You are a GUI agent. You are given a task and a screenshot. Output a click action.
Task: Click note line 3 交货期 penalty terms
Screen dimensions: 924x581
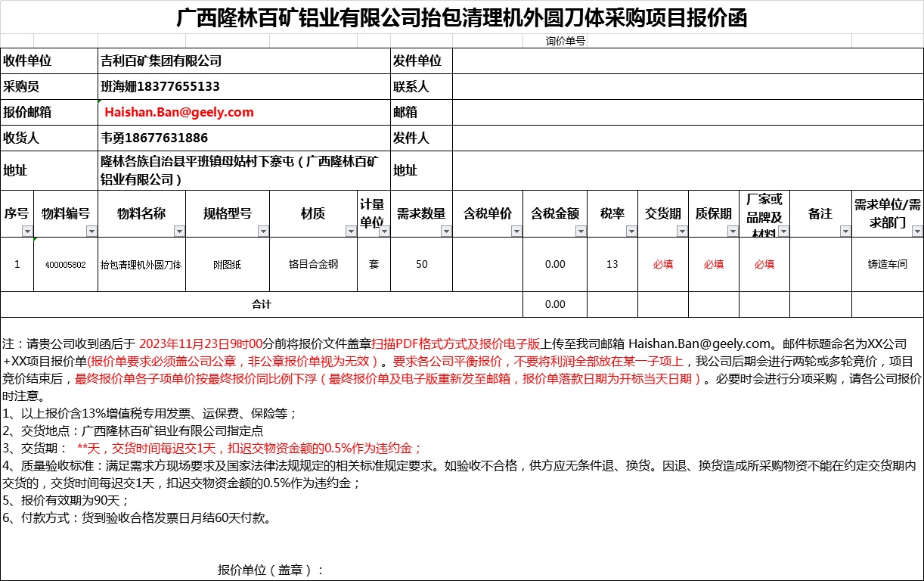(x=212, y=448)
